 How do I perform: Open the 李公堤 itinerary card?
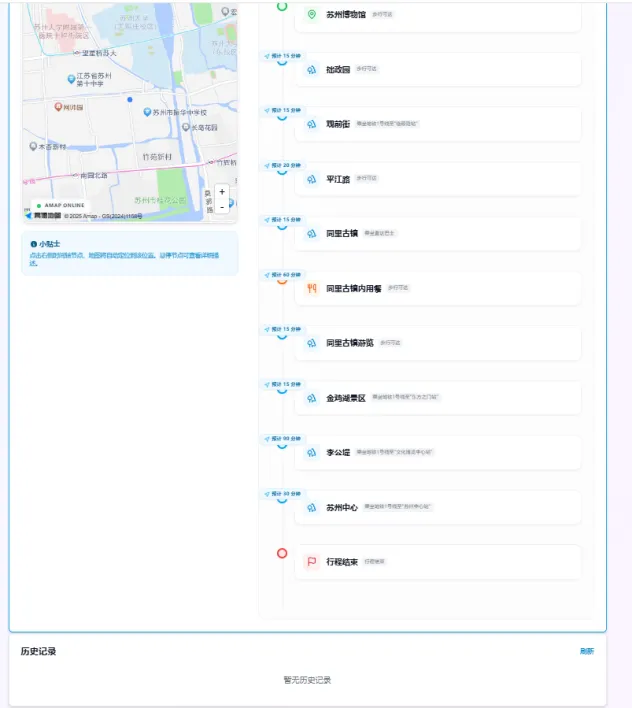tap(437, 452)
